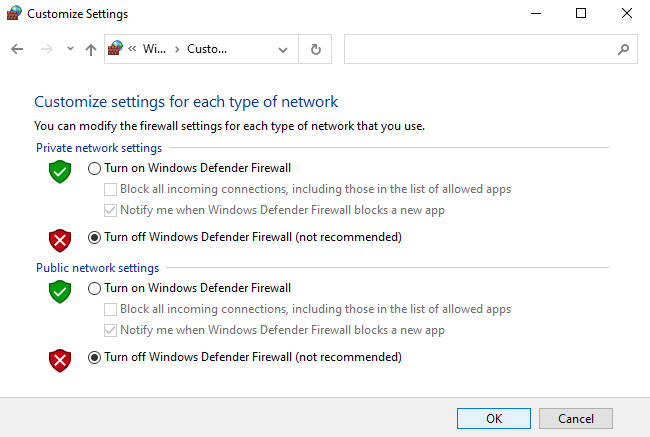
Task: Click green shield icon in Private settings
Action: coord(60,171)
